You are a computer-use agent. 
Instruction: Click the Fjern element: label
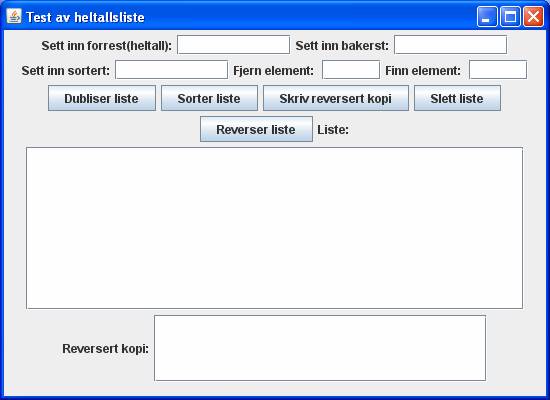point(274,71)
